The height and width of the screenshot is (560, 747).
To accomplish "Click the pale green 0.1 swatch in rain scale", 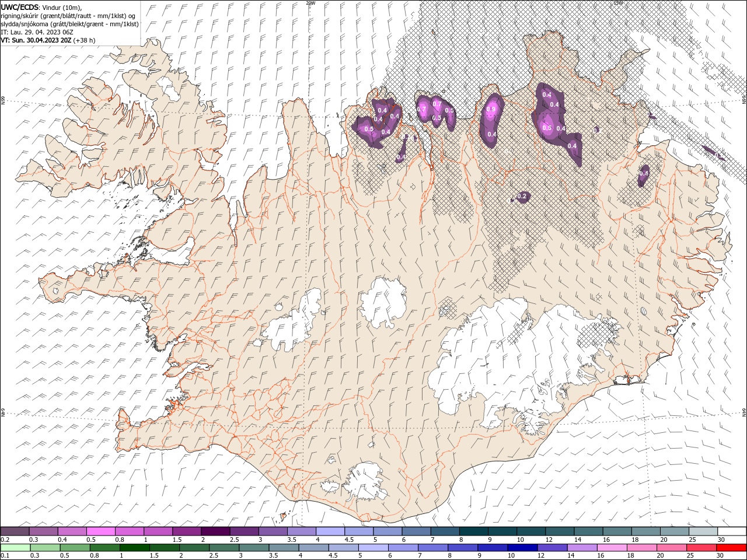I will (x=15, y=548).
